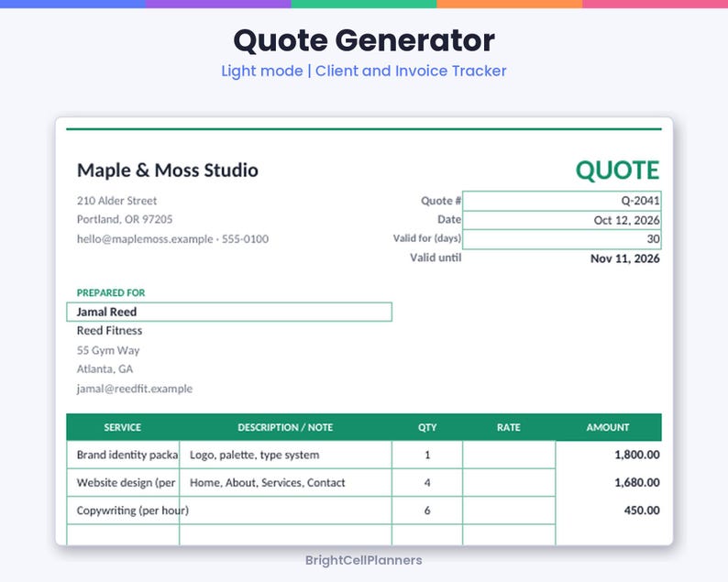This screenshot has height=582, width=728.
Task: Select the description cell Logo, palette, type system
Action: pos(285,455)
